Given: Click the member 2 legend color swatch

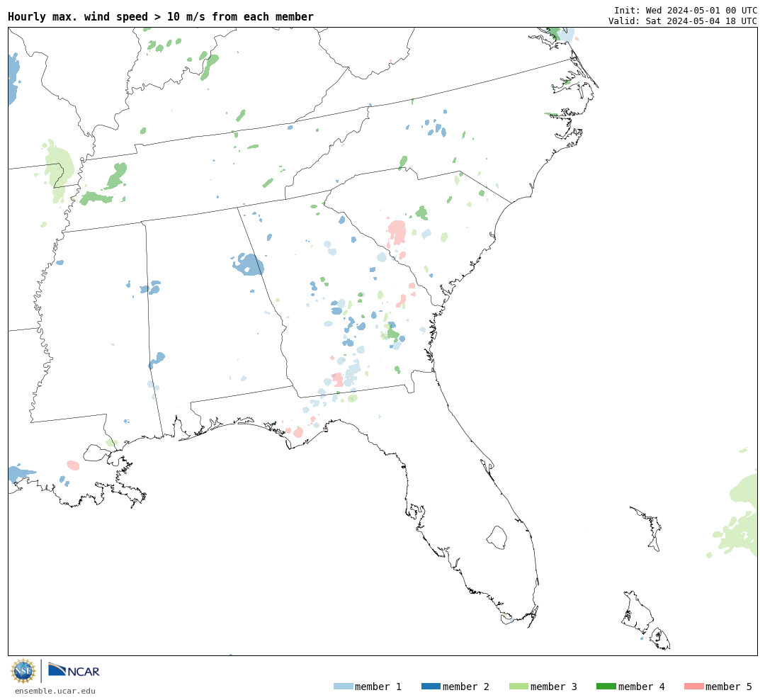Looking at the screenshot, I should (431, 687).
